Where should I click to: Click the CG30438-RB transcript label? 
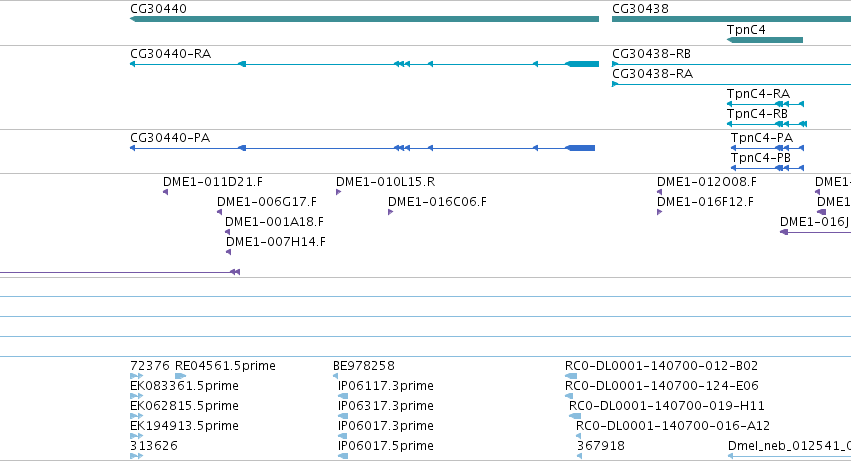pos(651,54)
